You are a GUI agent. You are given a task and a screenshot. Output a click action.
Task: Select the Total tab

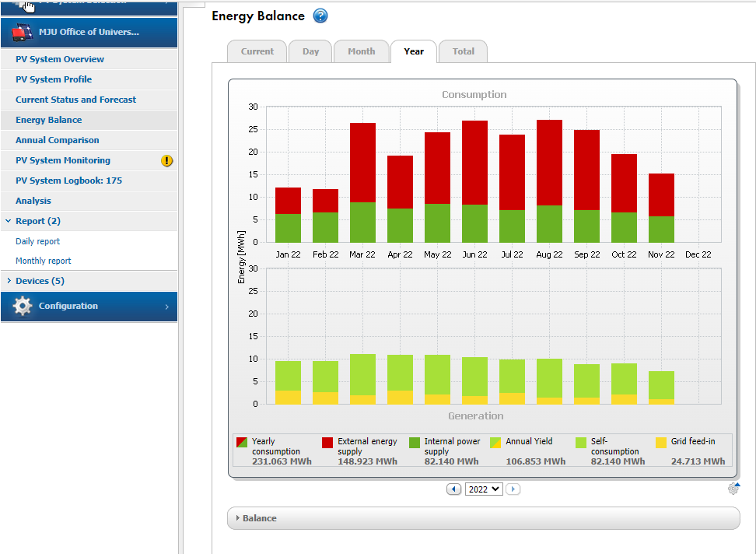click(463, 51)
